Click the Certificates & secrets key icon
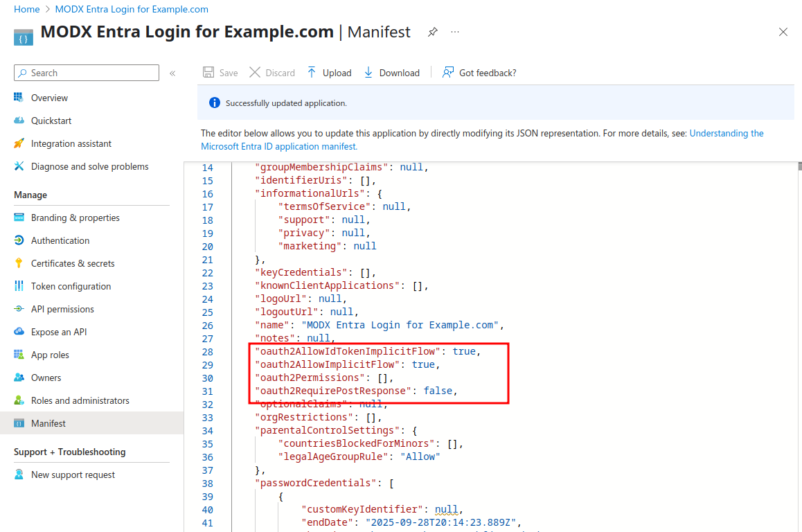The height and width of the screenshot is (532, 802). pyautogui.click(x=19, y=263)
